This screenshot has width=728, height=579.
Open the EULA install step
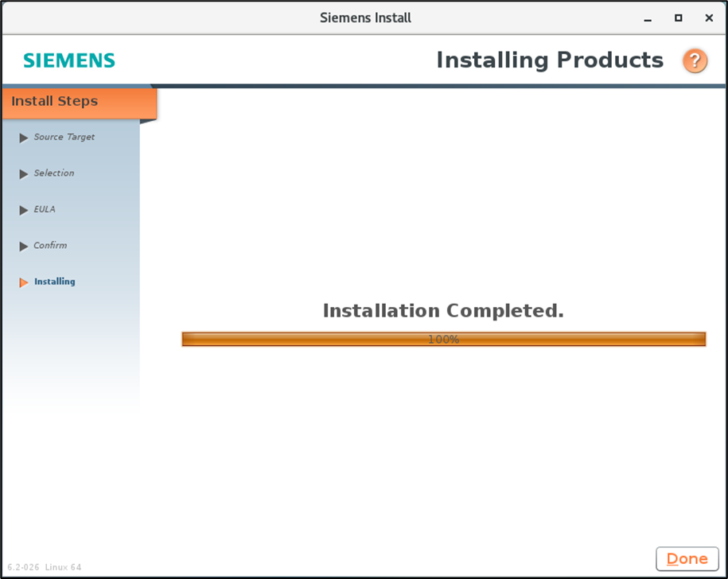(x=45, y=209)
